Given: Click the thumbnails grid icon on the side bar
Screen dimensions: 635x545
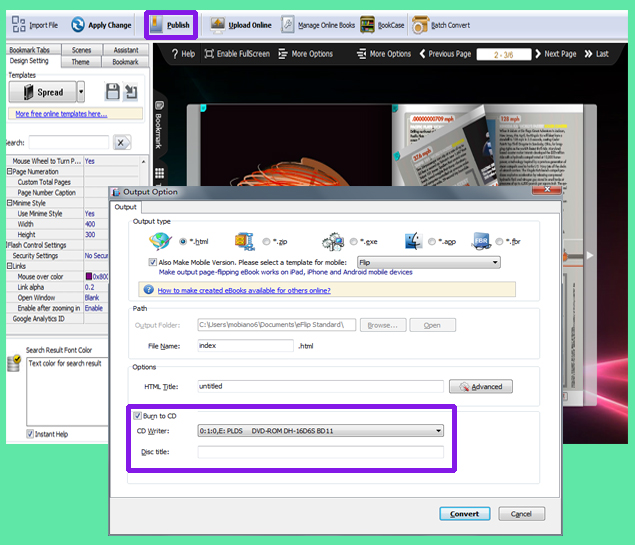Looking at the screenshot, I should tap(160, 173).
